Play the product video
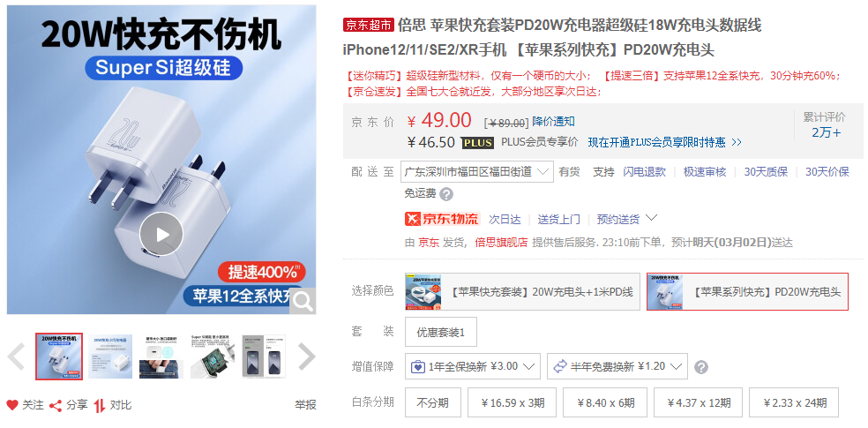868x428 pixels. click(x=161, y=234)
